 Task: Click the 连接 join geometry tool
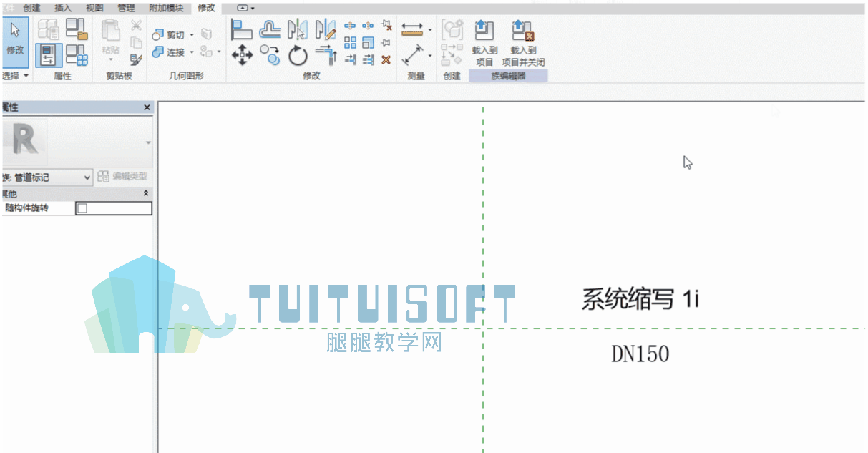coord(168,52)
